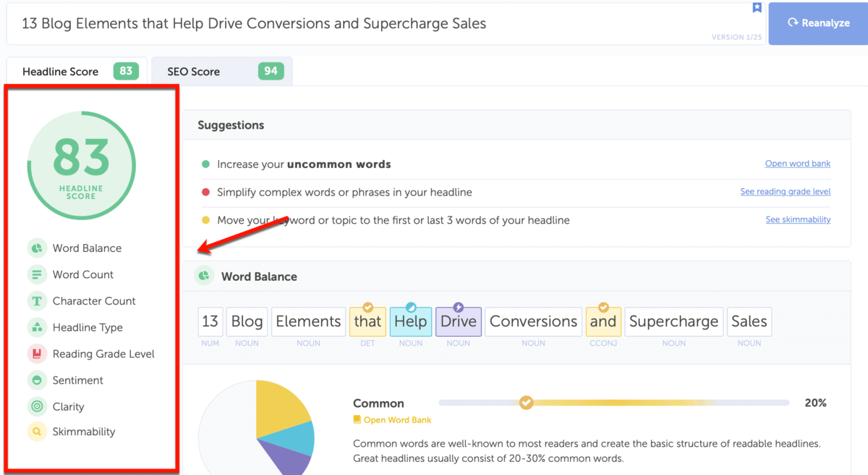Click See reading grade level link

tap(786, 192)
